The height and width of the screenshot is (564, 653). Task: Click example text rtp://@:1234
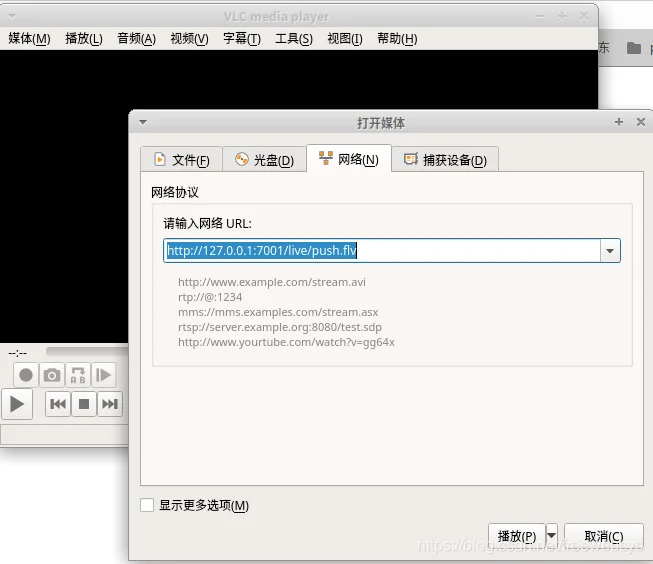pos(210,297)
